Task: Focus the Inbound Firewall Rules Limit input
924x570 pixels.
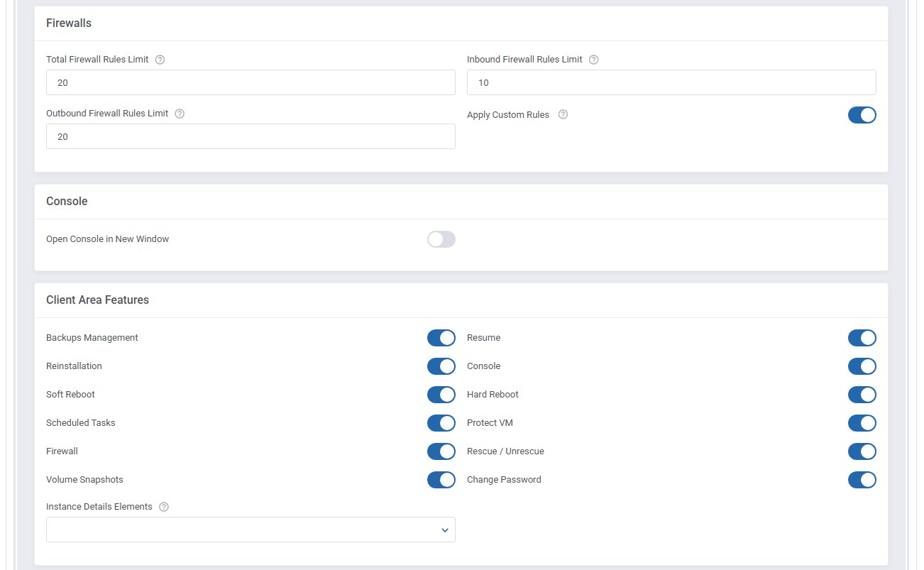Action: point(671,82)
